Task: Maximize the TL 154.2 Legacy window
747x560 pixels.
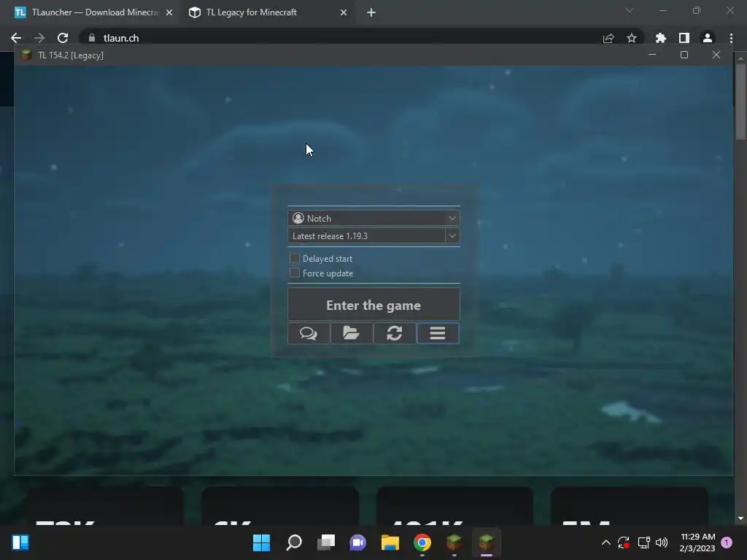Action: pyautogui.click(x=684, y=55)
